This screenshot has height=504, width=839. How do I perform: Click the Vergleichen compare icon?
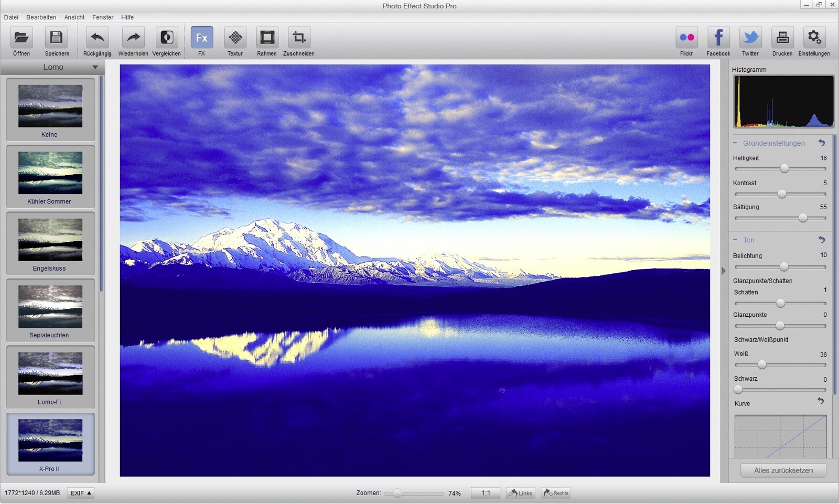tap(167, 38)
